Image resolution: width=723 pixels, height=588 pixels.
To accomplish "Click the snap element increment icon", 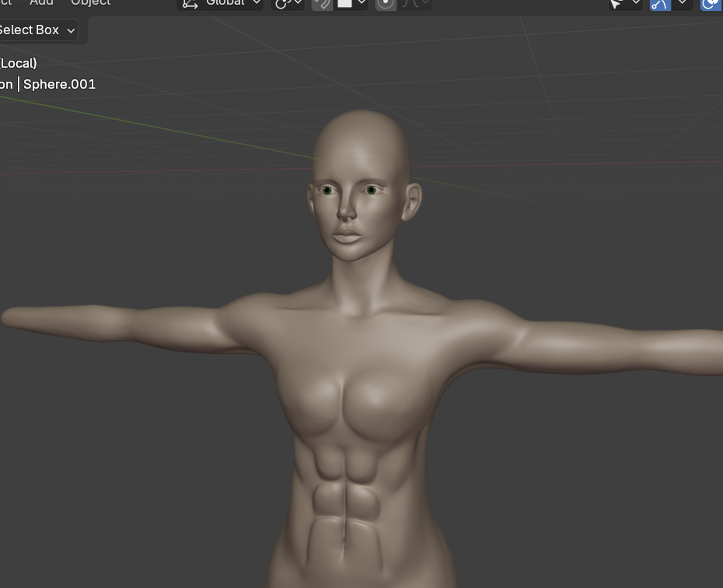I will pos(345,3).
